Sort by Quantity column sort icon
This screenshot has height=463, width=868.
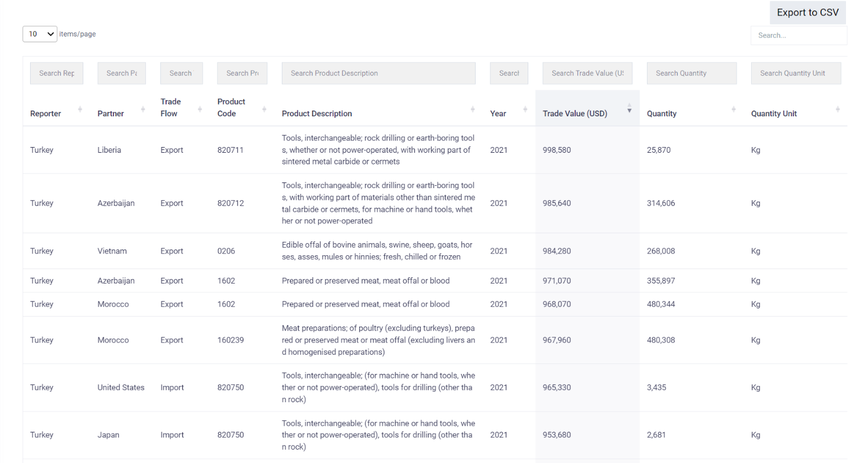click(x=734, y=109)
